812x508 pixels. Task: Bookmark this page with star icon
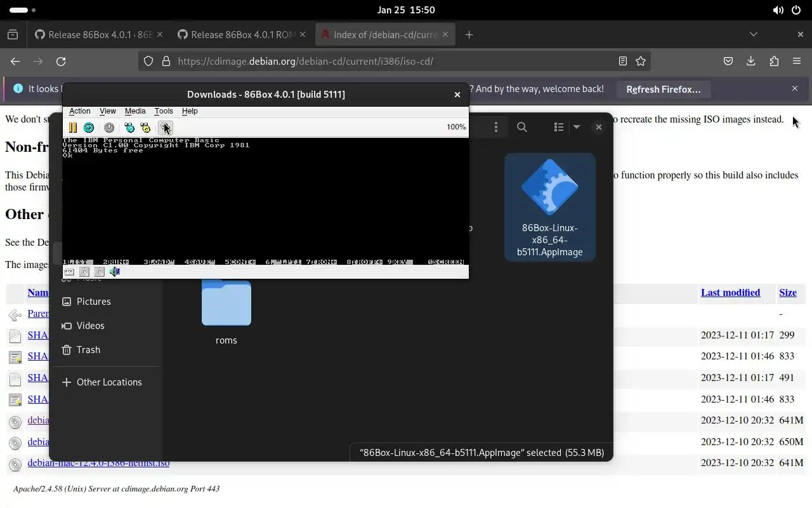641,62
